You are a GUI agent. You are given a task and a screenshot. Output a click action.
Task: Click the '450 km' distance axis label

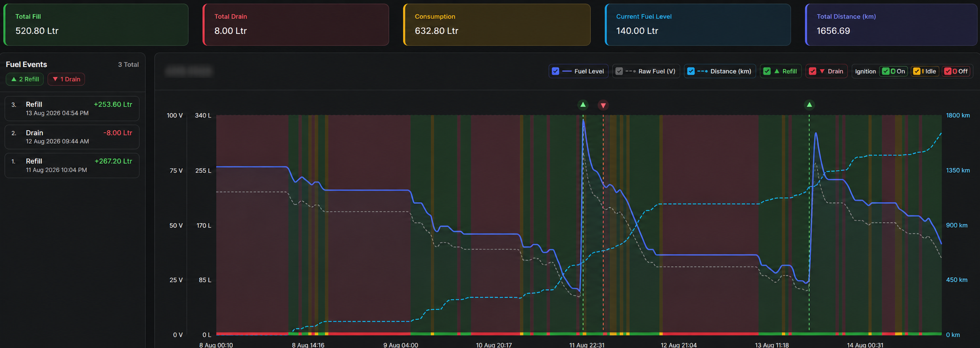coord(957,280)
